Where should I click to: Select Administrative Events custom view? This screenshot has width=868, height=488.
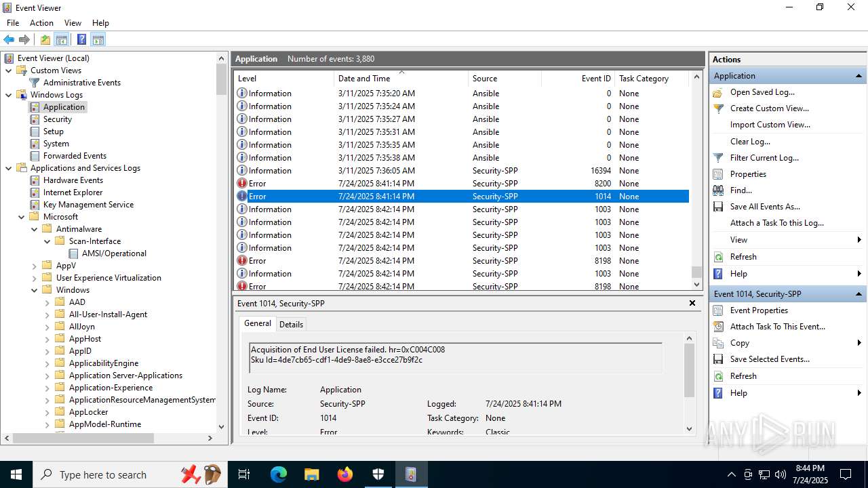pyautogui.click(x=82, y=83)
